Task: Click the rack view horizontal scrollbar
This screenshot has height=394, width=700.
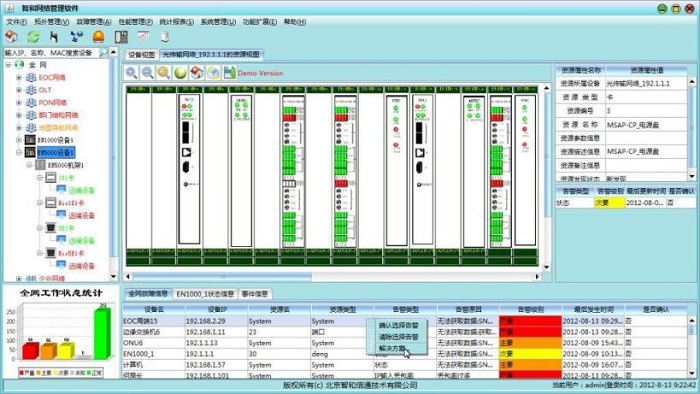Action: pyautogui.click(x=221, y=277)
